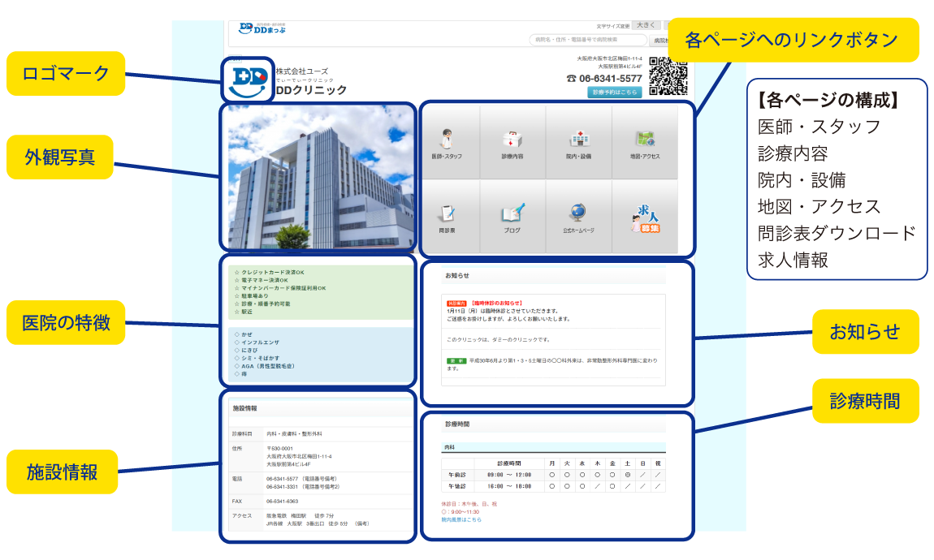Click the DD clinic smiley logo mark
The height and width of the screenshot is (560, 934).
pyautogui.click(x=248, y=80)
